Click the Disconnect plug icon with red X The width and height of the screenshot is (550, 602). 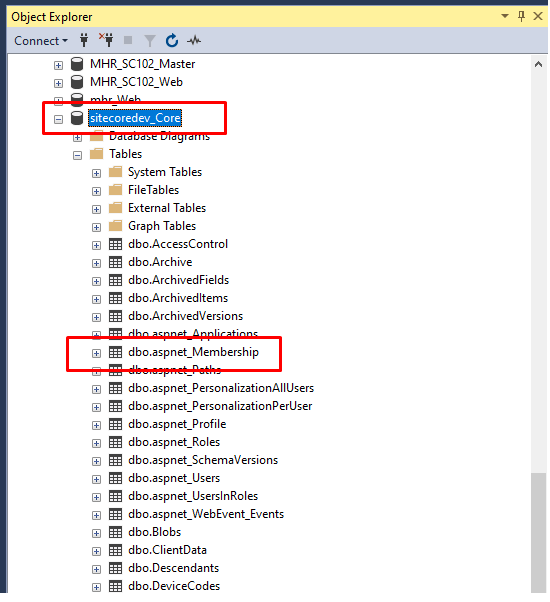[x=106, y=40]
